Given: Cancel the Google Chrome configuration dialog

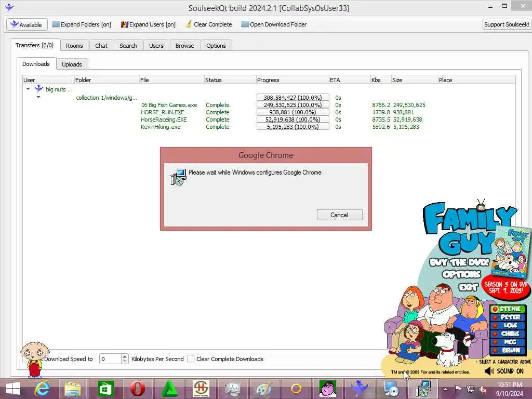Looking at the screenshot, I should coord(339,215).
